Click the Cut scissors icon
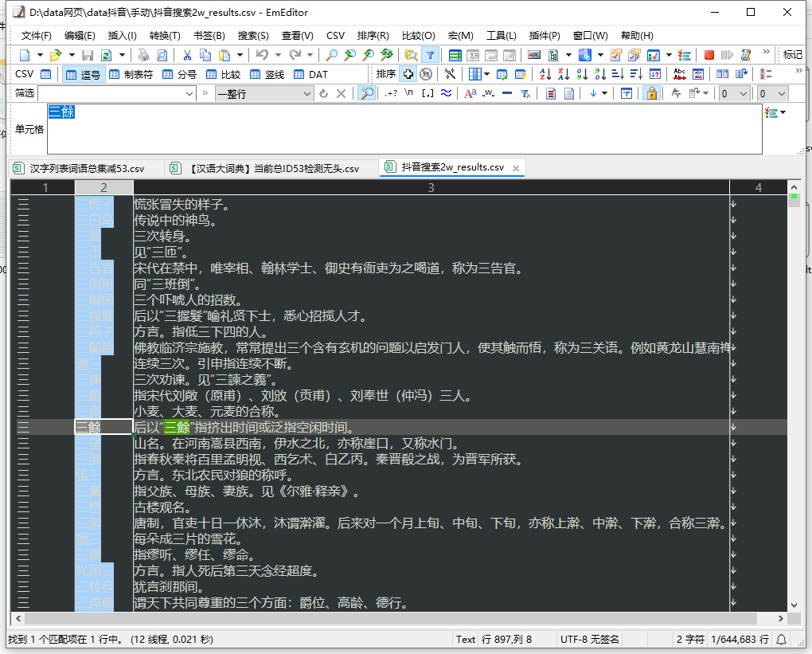Screen dimensions: 812x654 click(187, 55)
